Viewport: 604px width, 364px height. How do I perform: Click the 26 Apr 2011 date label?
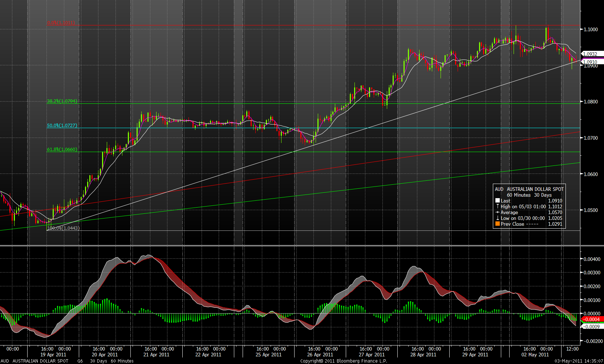point(320,355)
